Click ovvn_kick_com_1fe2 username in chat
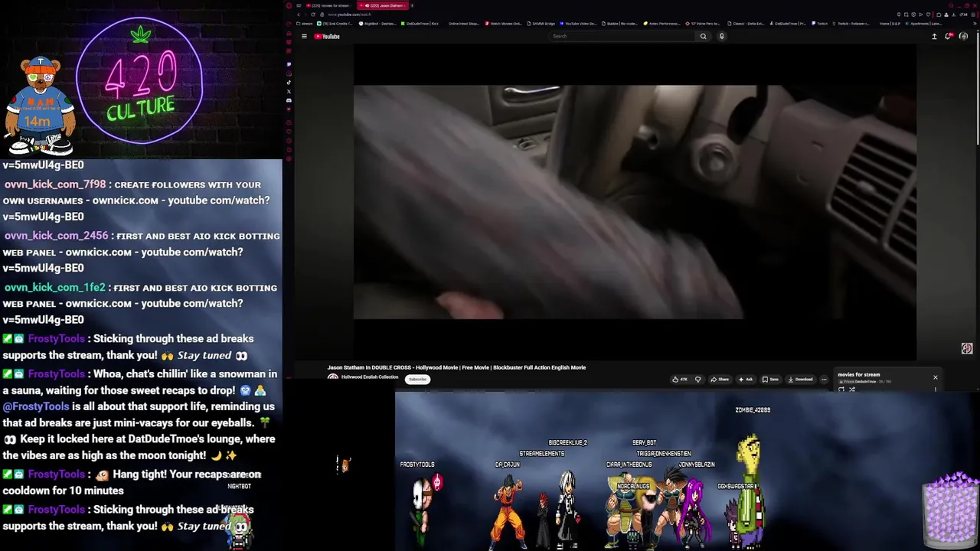 coord(54,288)
